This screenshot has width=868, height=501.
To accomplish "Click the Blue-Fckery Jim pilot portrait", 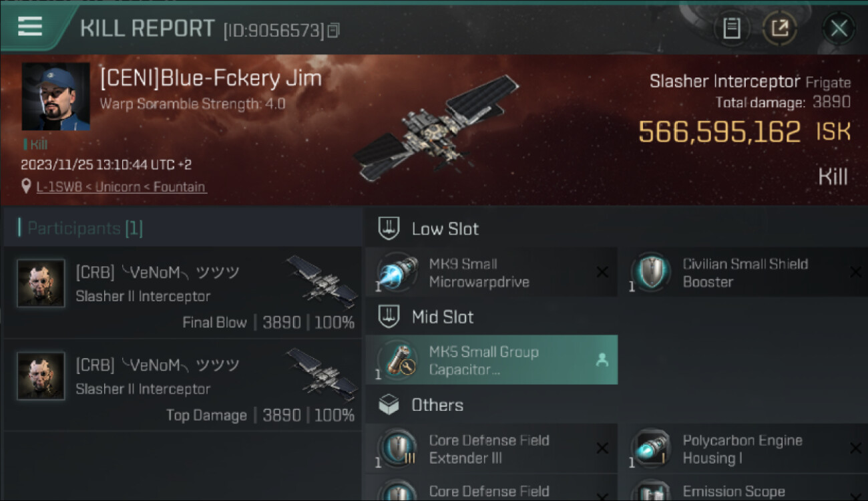I will [56, 97].
